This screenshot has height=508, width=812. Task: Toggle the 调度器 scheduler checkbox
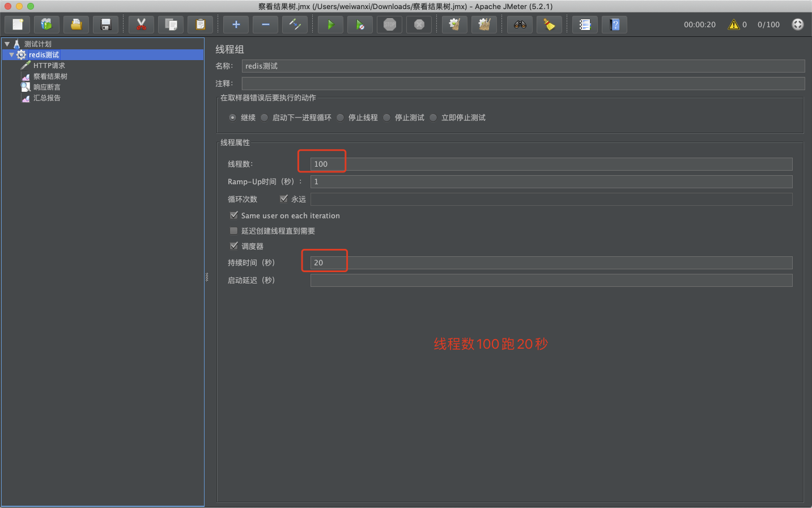(x=233, y=246)
